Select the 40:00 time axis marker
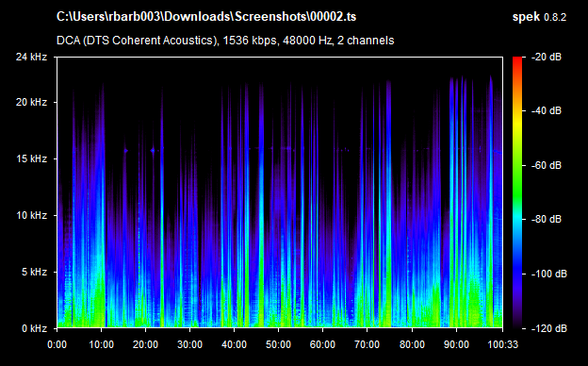This screenshot has width=588, height=366. [234, 344]
